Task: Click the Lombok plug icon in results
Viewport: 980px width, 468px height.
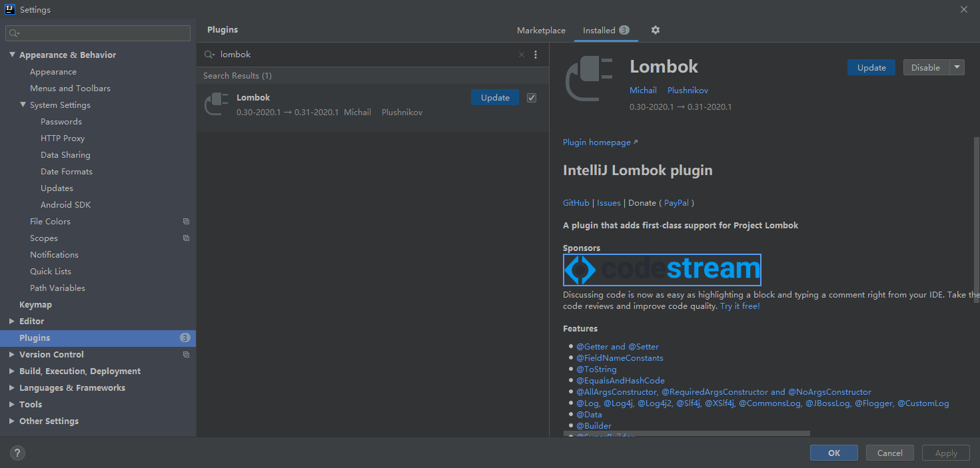Action: [217, 105]
